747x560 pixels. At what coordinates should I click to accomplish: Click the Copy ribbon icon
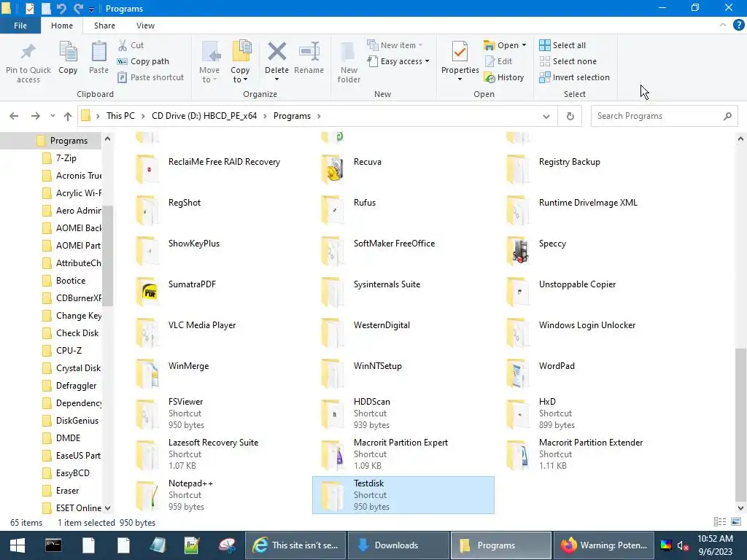click(68, 52)
